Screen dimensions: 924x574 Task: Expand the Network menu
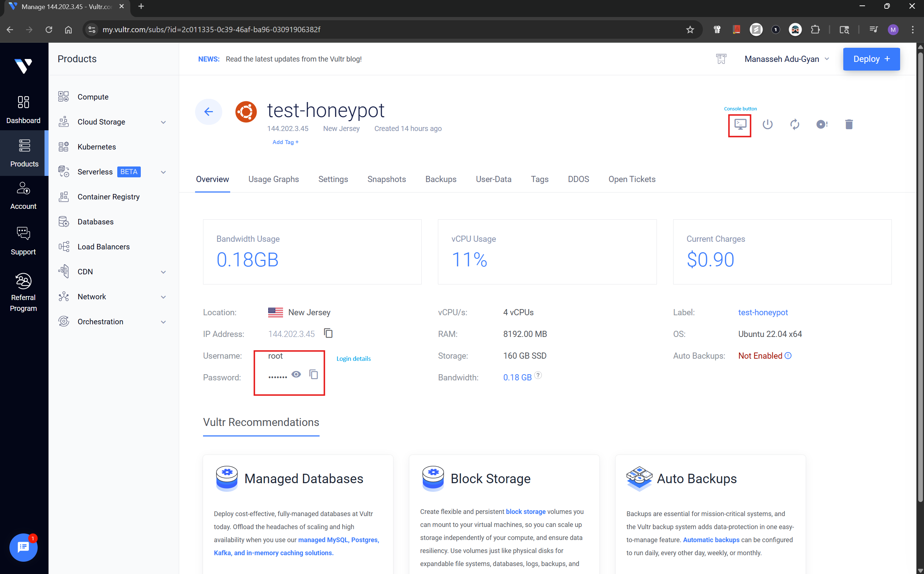(x=163, y=297)
